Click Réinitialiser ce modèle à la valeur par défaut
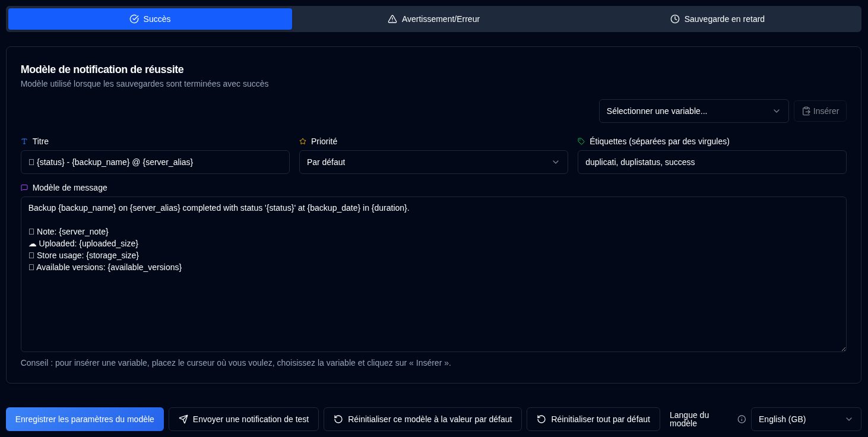Image resolution: width=868 pixels, height=437 pixels. (x=423, y=419)
